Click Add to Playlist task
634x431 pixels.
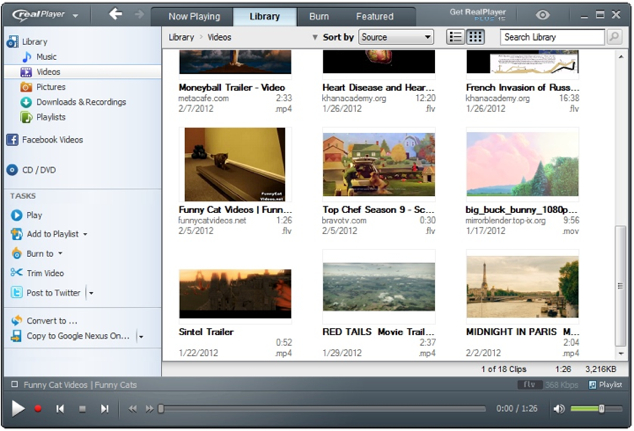pos(45,234)
